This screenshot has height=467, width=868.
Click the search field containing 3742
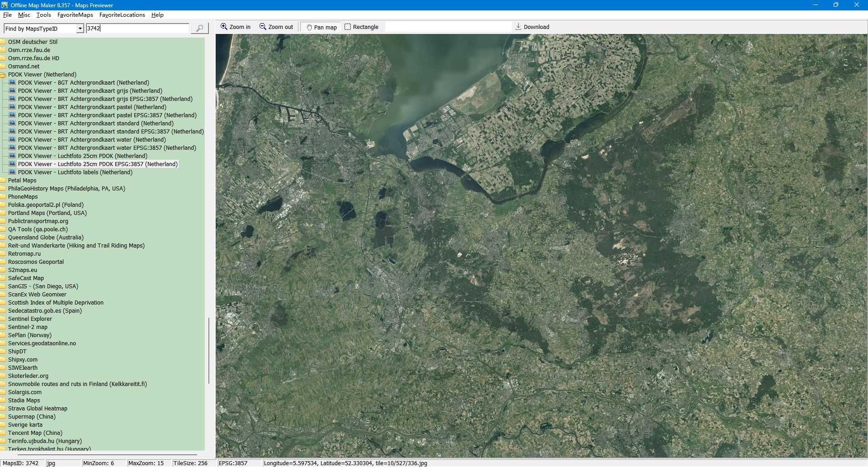(x=137, y=29)
